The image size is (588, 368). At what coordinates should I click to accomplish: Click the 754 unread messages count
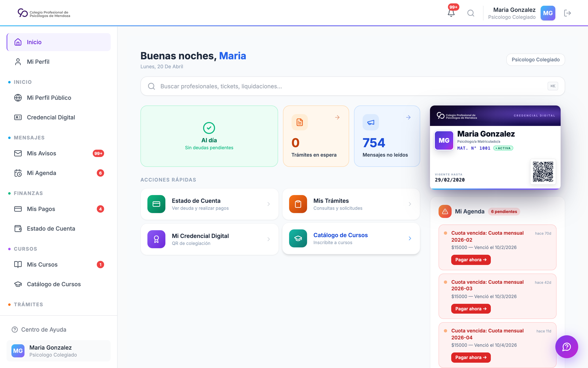pyautogui.click(x=374, y=143)
